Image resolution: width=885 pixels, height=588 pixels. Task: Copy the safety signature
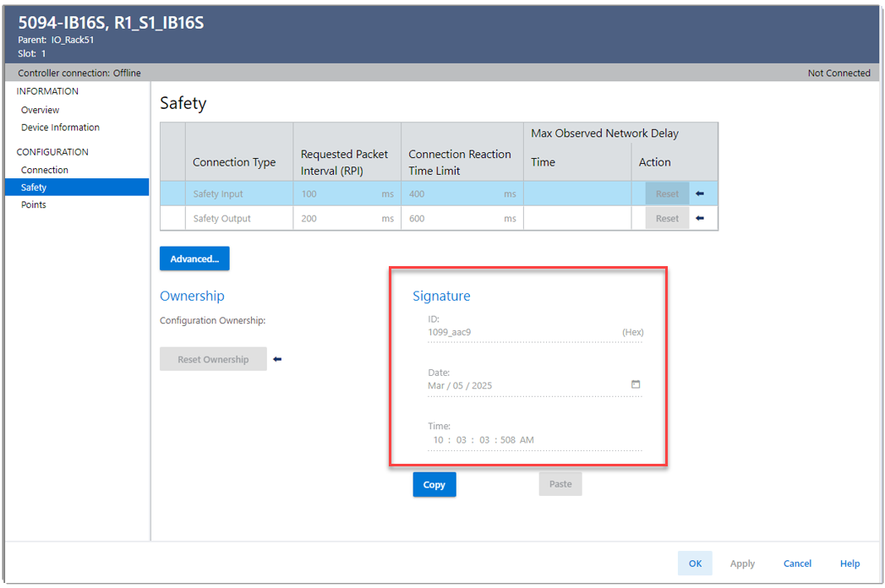[x=434, y=484]
